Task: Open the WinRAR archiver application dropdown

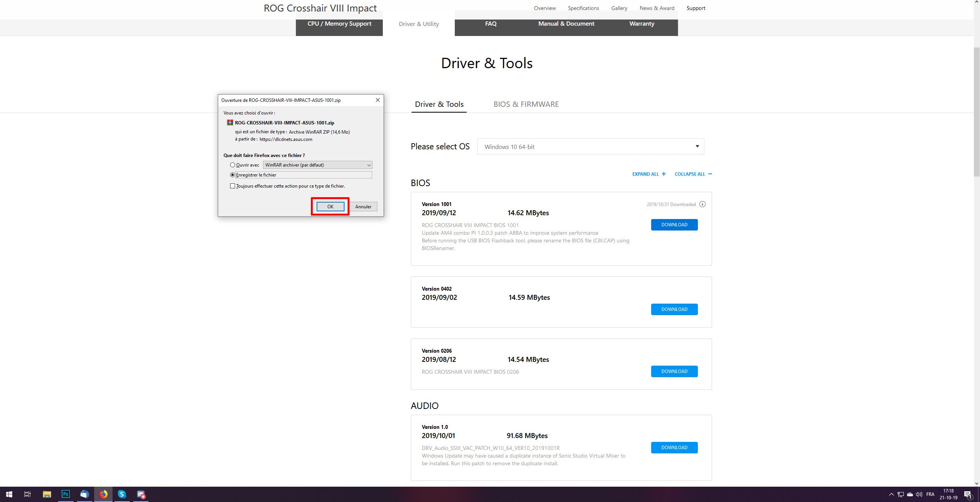Action: pos(317,165)
